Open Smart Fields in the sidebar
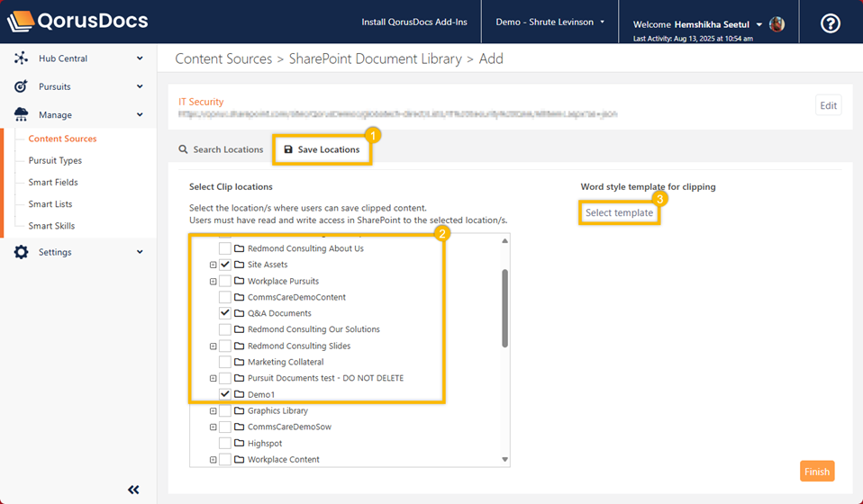The width and height of the screenshot is (863, 504). 52,183
